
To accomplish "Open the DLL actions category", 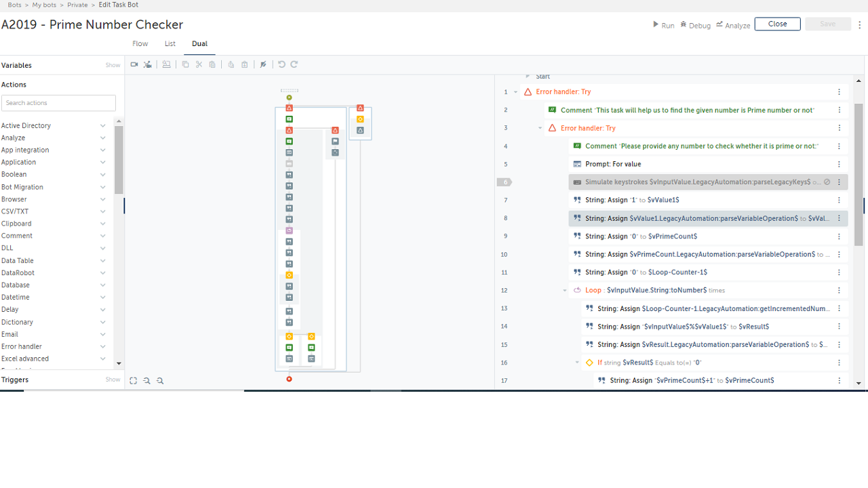I will (54, 248).
